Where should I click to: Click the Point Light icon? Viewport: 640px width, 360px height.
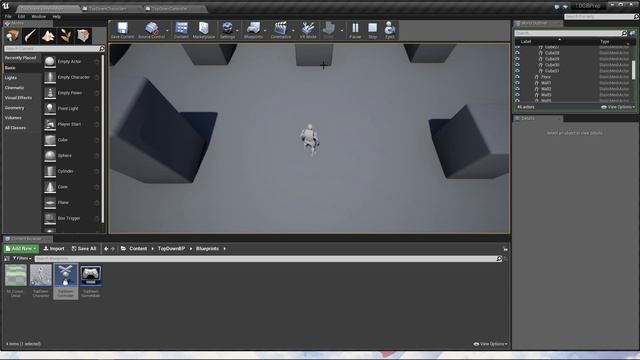(x=50, y=109)
